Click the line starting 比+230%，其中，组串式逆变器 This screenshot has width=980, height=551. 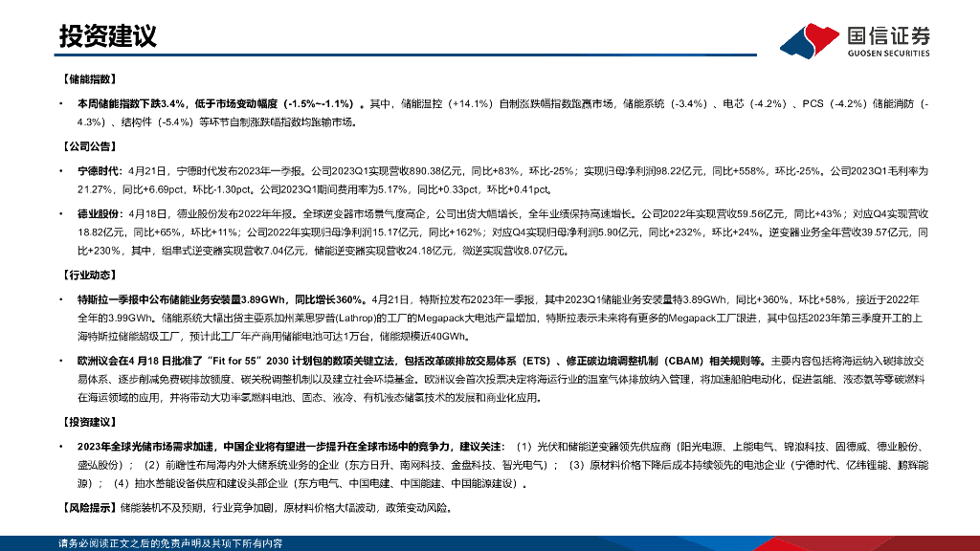click(323, 252)
